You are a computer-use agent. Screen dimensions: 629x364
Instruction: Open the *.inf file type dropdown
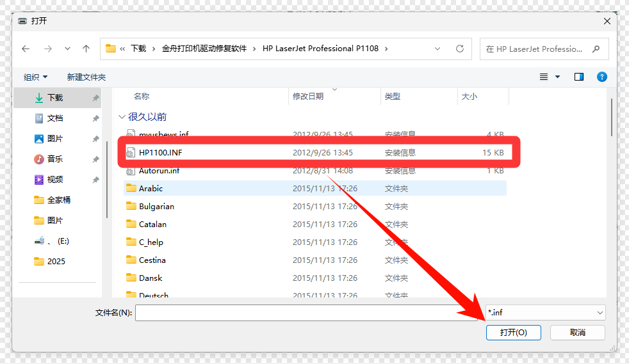(x=545, y=313)
